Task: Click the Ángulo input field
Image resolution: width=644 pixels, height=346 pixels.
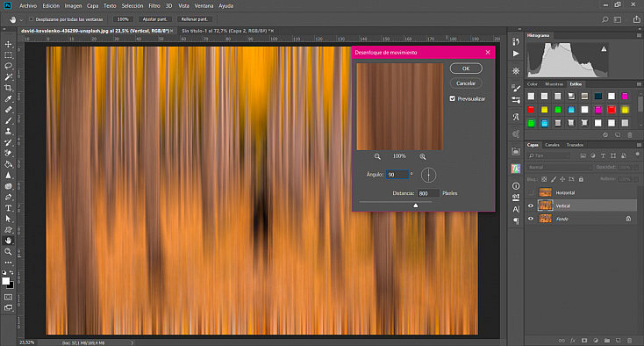Action: click(x=397, y=175)
